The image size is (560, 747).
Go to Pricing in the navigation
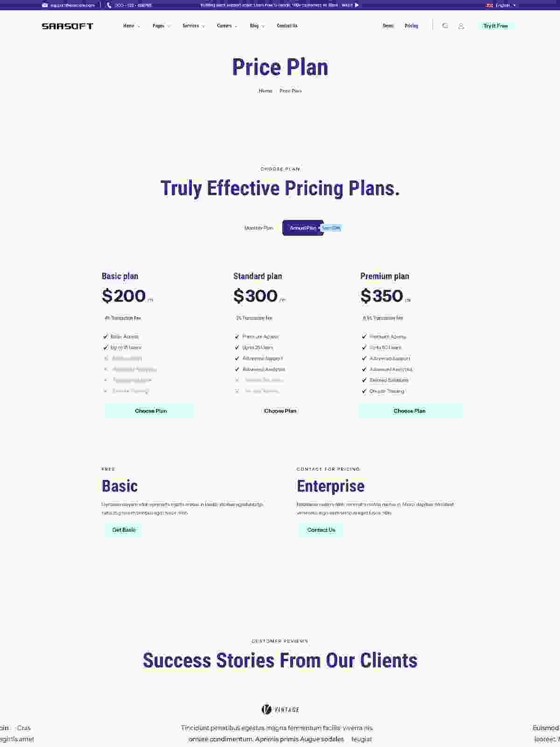[x=411, y=26]
